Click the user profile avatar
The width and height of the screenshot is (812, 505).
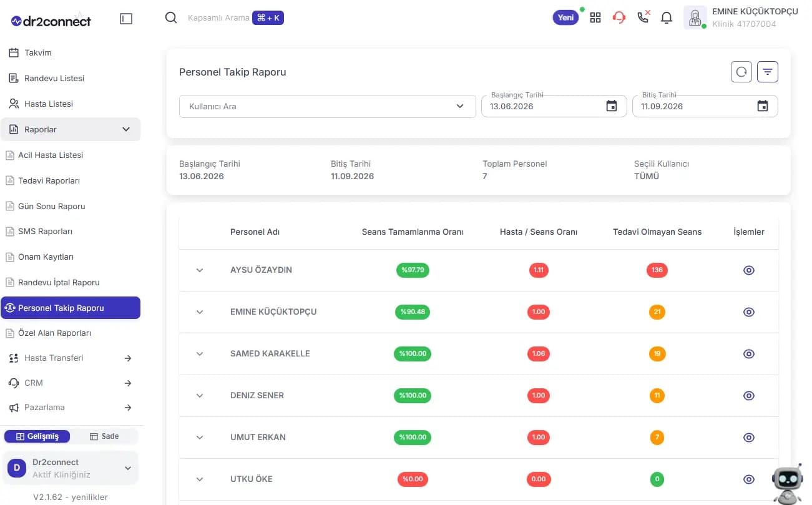(x=695, y=17)
